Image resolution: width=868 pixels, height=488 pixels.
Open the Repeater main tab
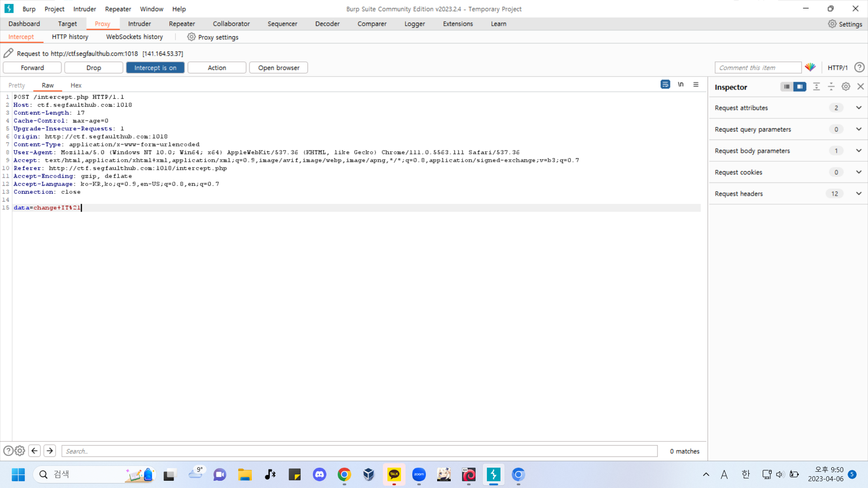(182, 24)
